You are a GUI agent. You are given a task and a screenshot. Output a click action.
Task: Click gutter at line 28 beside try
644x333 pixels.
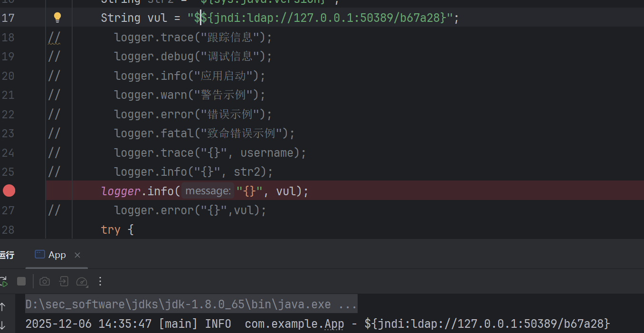pos(9,230)
